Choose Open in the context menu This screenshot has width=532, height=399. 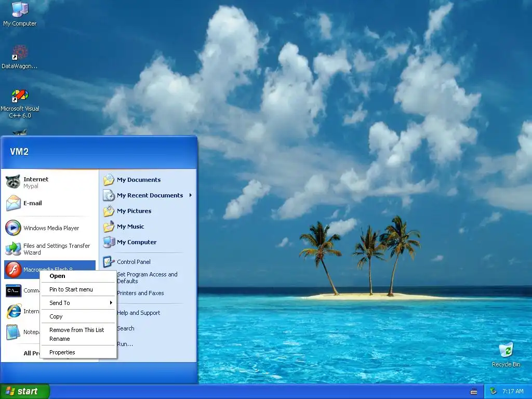click(78, 276)
